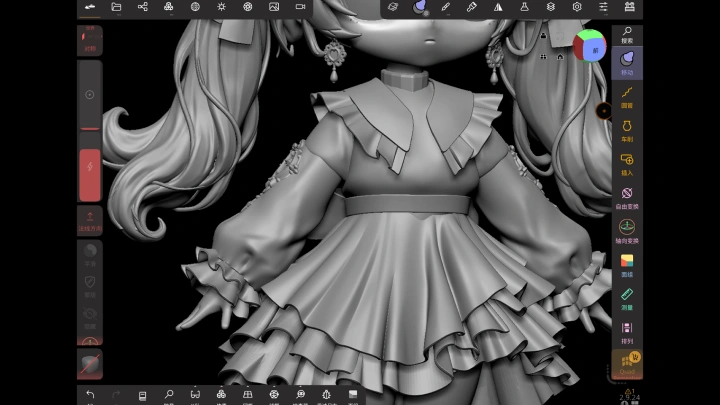
Task: Adjust the radius slider with circle icon
Action: click(90, 95)
